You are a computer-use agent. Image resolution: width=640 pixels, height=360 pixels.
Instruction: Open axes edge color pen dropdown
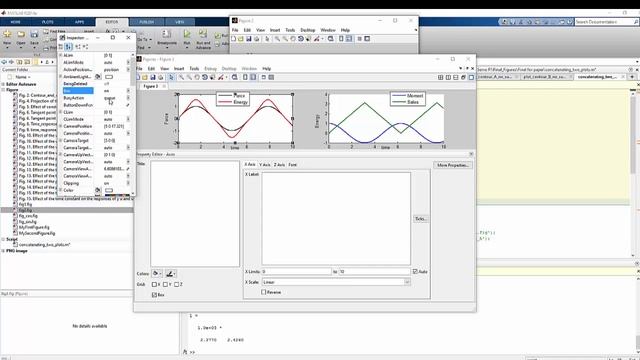tap(171, 273)
